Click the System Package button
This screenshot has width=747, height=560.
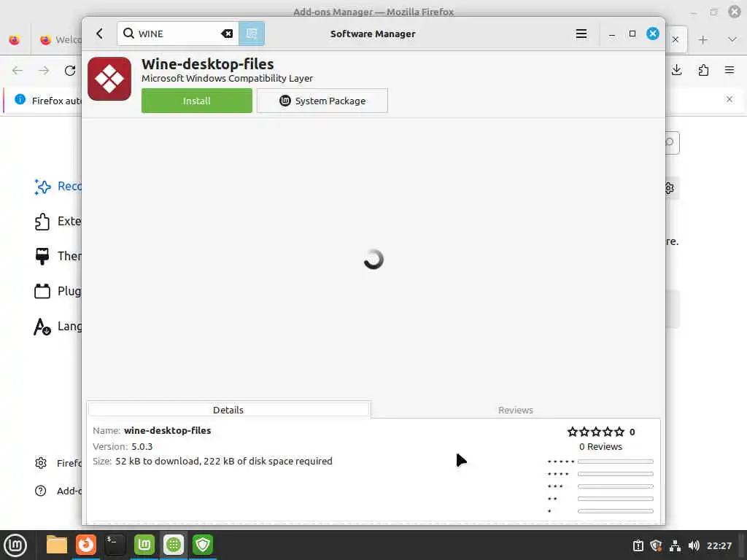(x=322, y=101)
